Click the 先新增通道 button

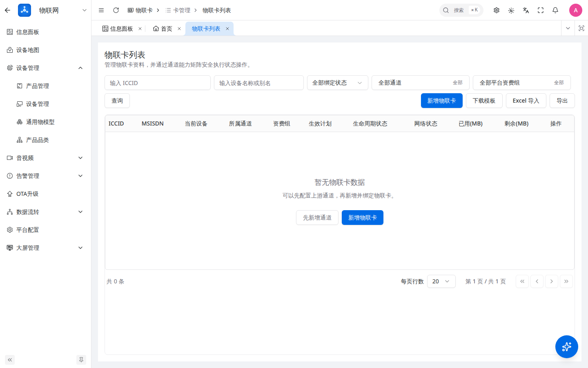pos(317,218)
